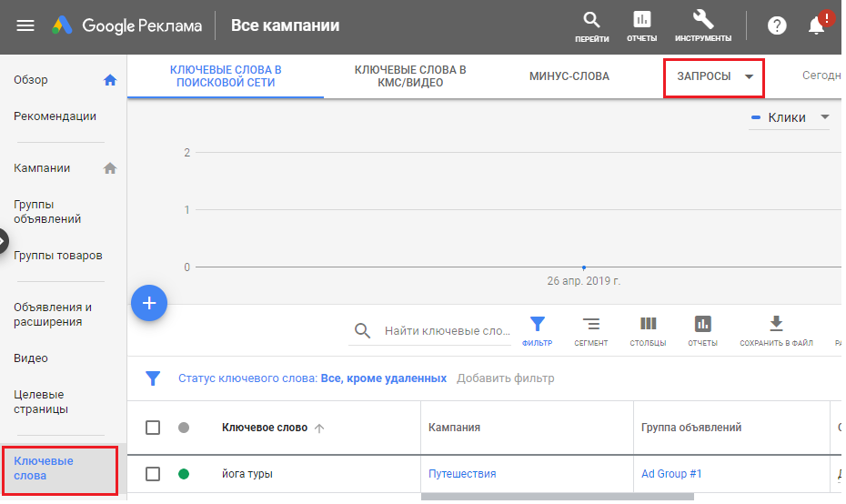Screen dimensions: 846x504
Task: Open Инструменты wrench tools icon
Action: coord(702,20)
